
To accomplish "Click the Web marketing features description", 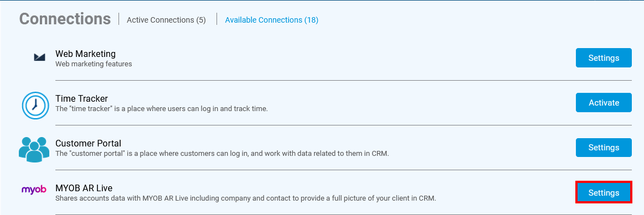I will pos(94,64).
